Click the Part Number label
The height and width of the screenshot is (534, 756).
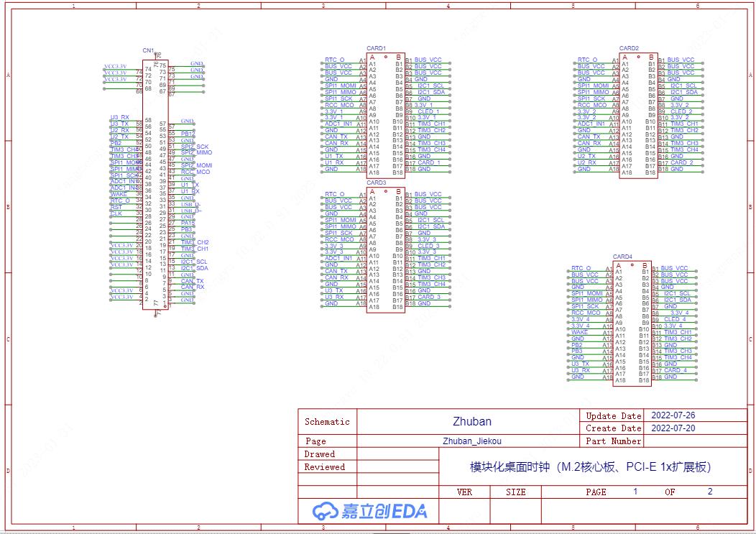coord(613,441)
